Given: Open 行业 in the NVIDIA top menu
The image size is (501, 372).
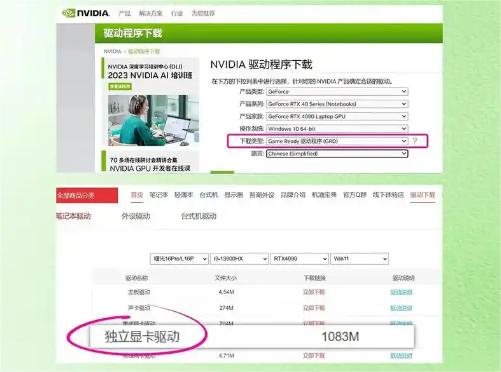Looking at the screenshot, I should (177, 13).
